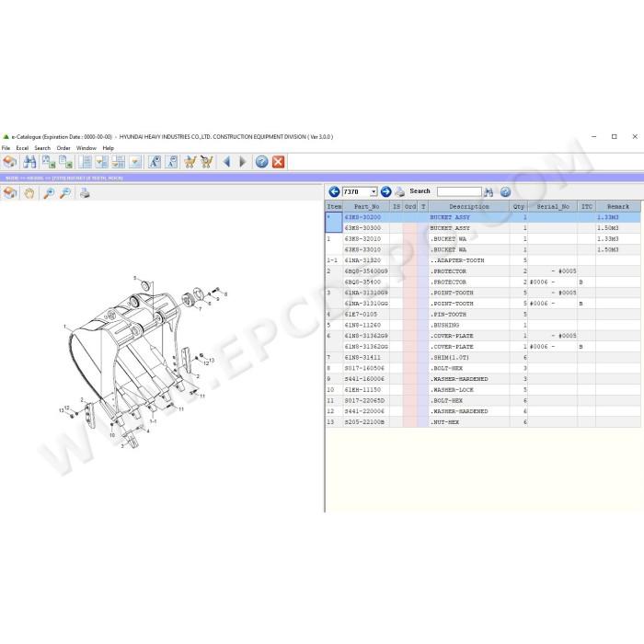
Task: Click the printer icon above the diagram
Action: (85, 192)
